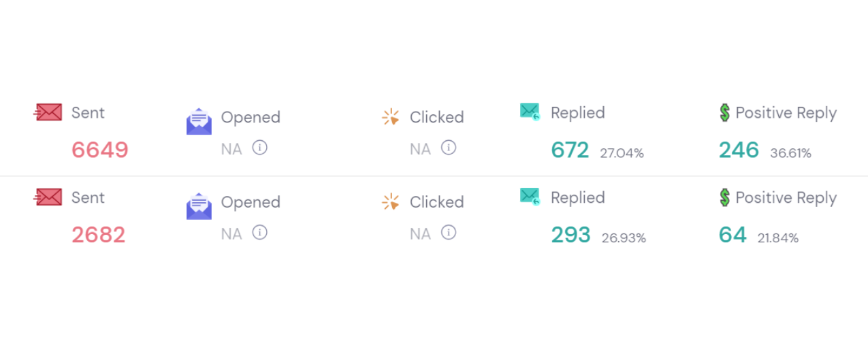Click the purple Opened envelope icon in top row

click(199, 121)
